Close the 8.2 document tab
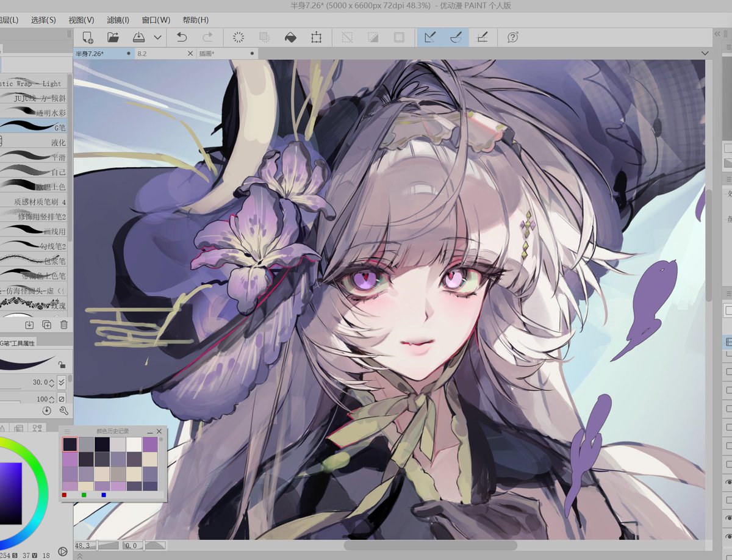732x560 pixels. [x=190, y=54]
